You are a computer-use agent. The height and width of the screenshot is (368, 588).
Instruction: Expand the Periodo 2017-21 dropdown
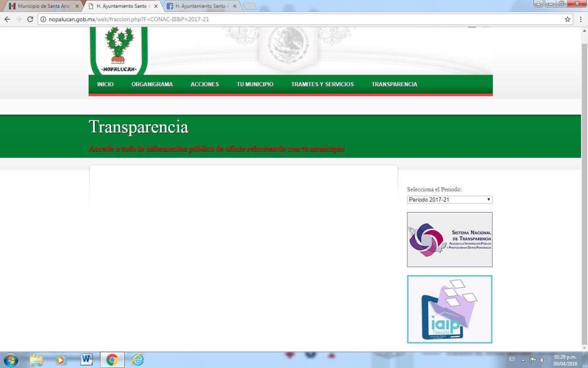click(449, 200)
